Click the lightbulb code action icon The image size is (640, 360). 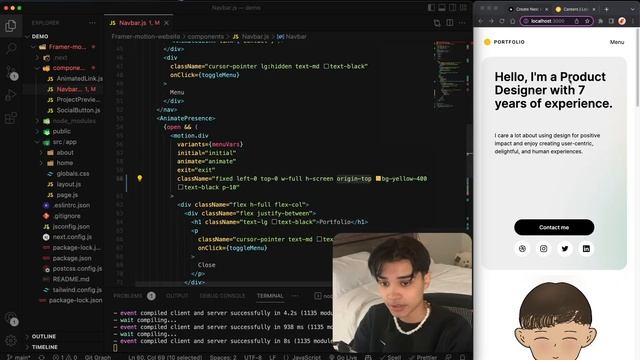click(x=140, y=178)
